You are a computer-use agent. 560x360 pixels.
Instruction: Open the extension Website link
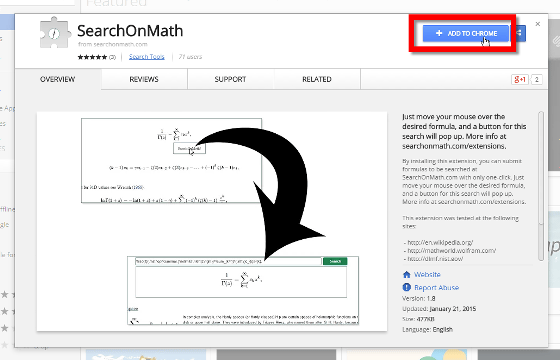[427, 275]
